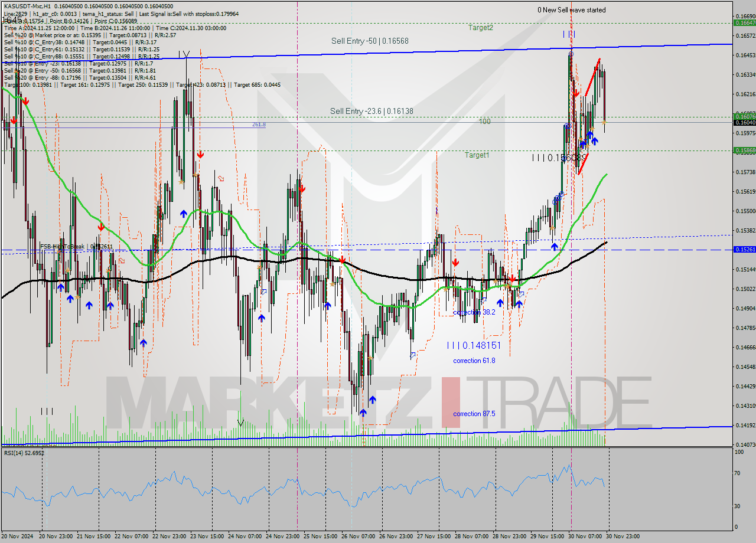The height and width of the screenshot is (543, 756).
Task: Select the 'correction 87.5' label
Action: coord(474,414)
